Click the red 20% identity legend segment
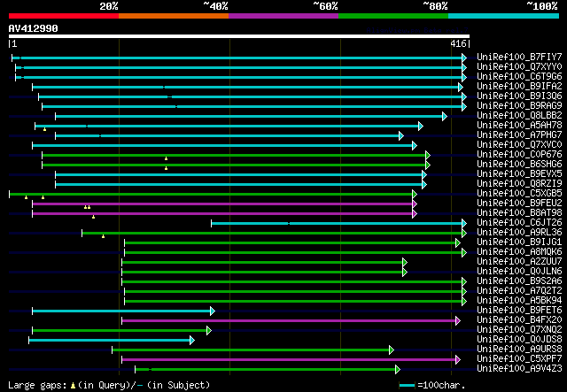This screenshot has width=567, height=392. pos(64,16)
